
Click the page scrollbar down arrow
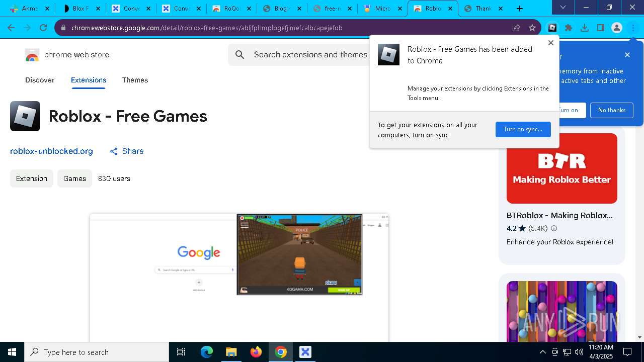[640, 337]
